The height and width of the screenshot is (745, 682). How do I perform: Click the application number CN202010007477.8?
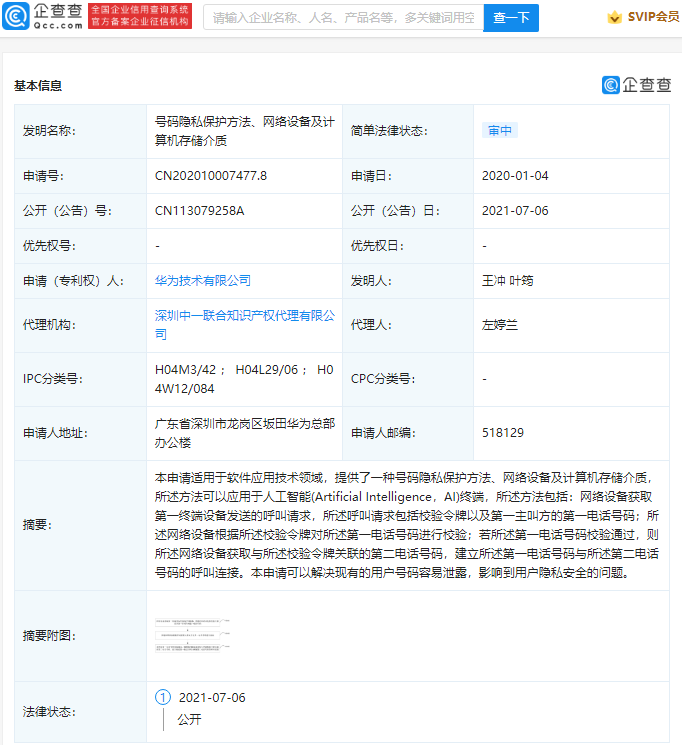211,176
